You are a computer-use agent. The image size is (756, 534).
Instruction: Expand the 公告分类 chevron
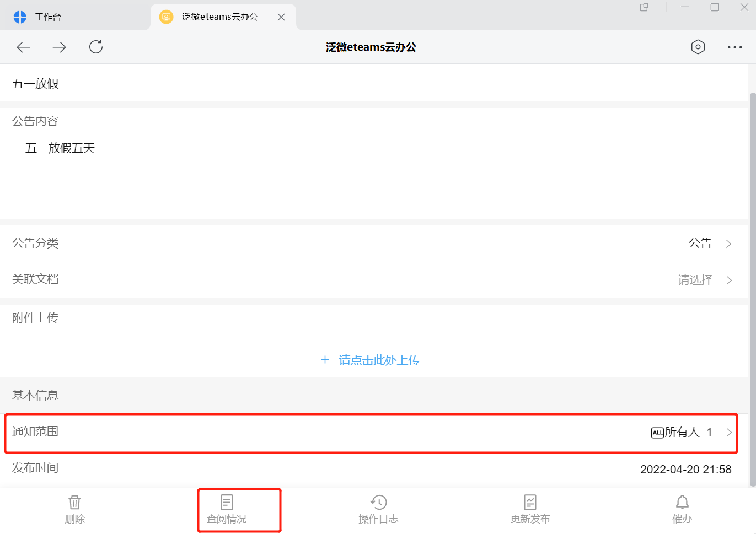pos(729,244)
